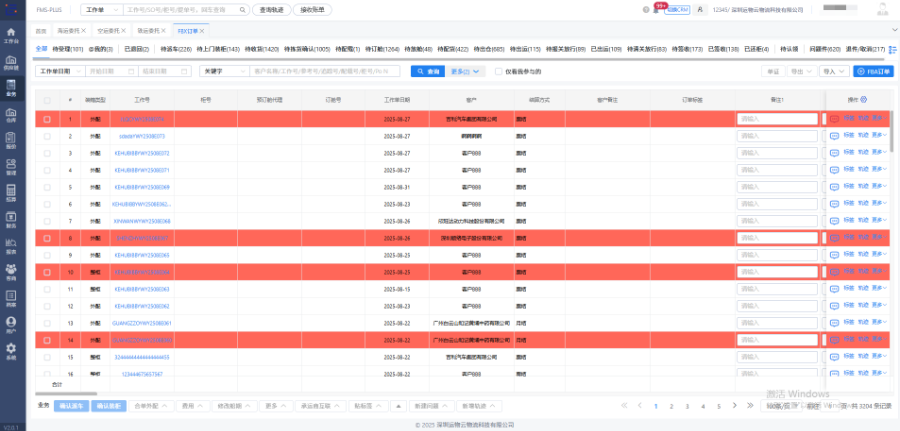Image resolution: width=900 pixels, height=431 pixels.
Task: Select the checkbox for row 1
Action: pyautogui.click(x=47, y=119)
